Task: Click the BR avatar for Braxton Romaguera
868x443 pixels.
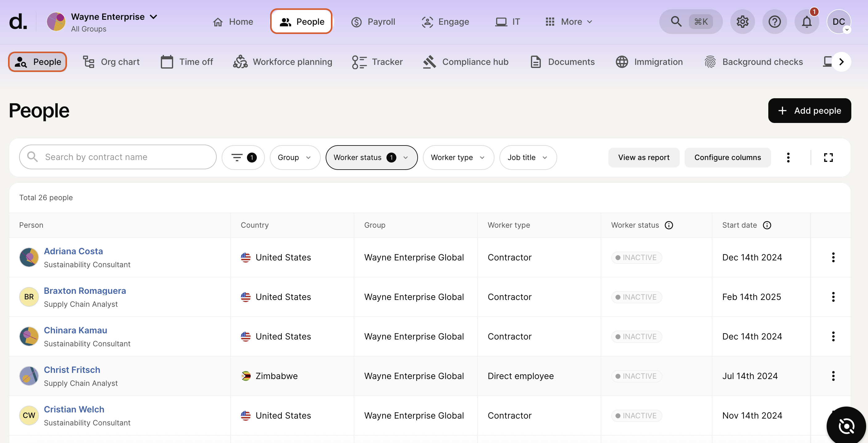Action: (x=29, y=297)
